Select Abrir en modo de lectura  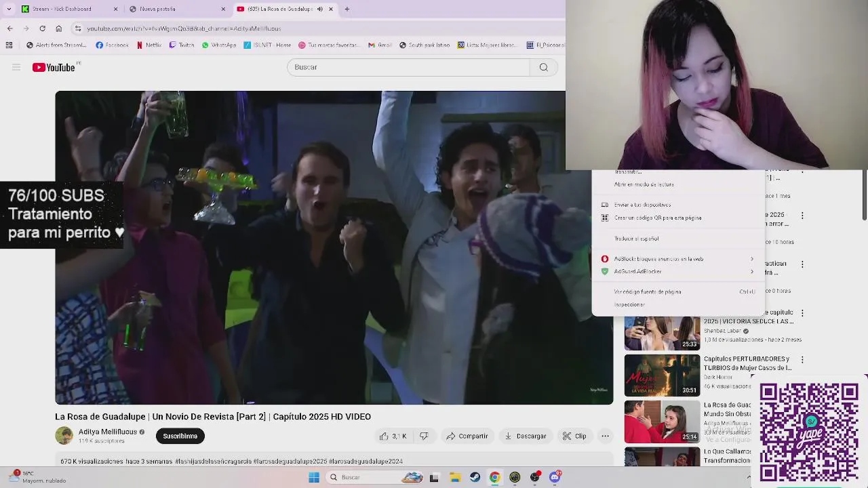click(x=678, y=184)
